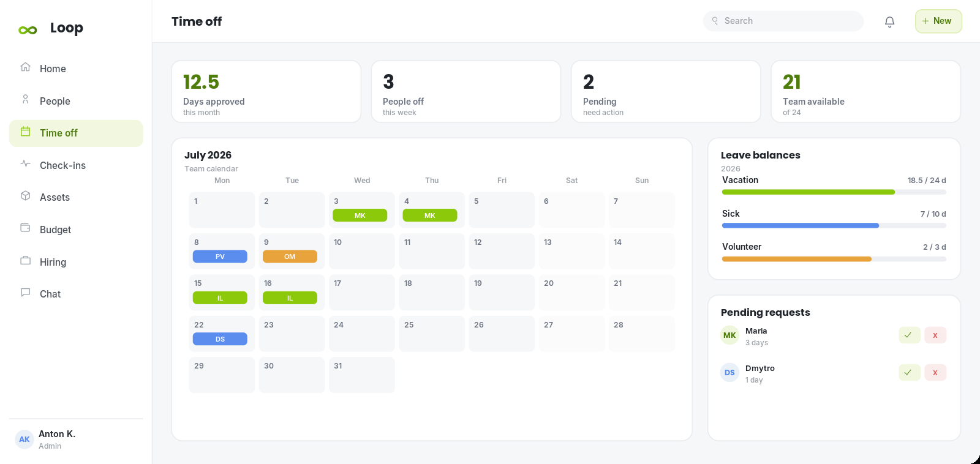The image size is (980, 464).
Task: Open MK leave event on July 3
Action: [360, 215]
